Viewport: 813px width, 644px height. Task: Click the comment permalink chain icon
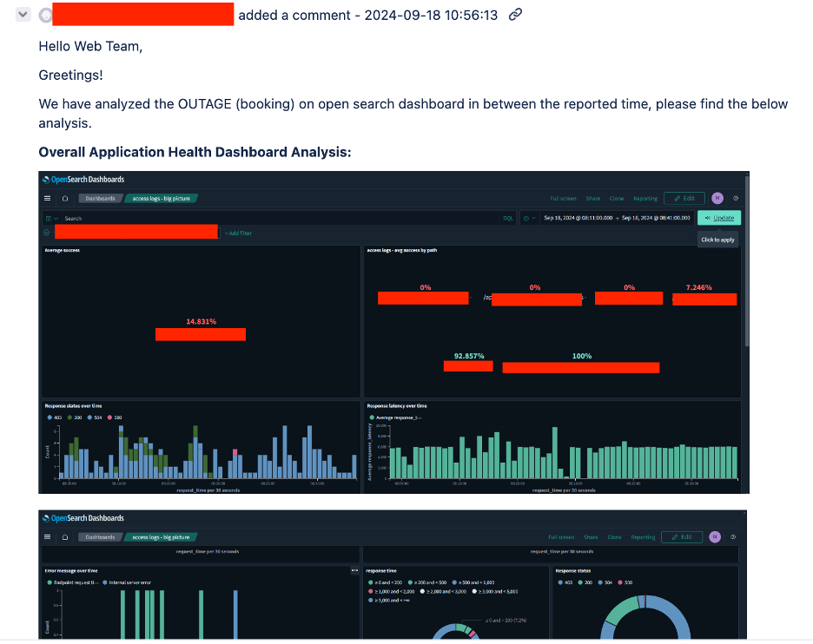pyautogui.click(x=515, y=15)
